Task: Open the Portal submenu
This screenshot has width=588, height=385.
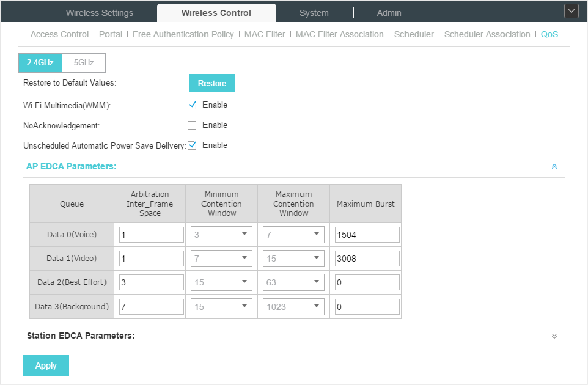Action: (x=111, y=34)
